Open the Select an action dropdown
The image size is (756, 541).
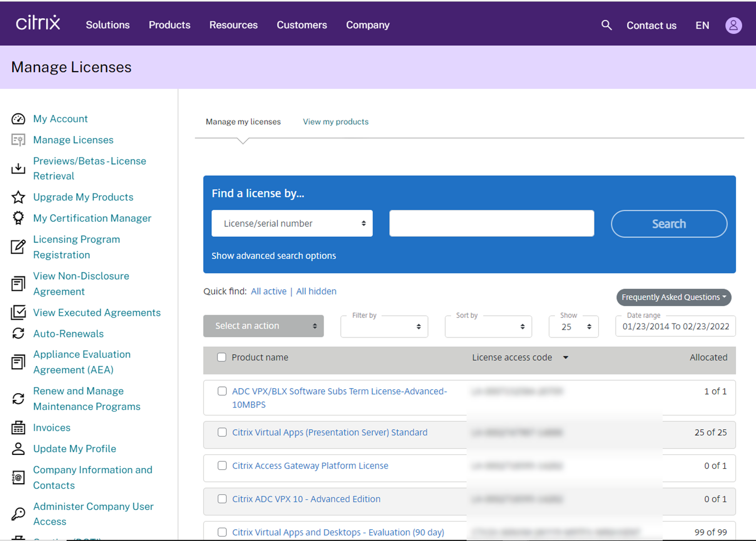click(263, 326)
